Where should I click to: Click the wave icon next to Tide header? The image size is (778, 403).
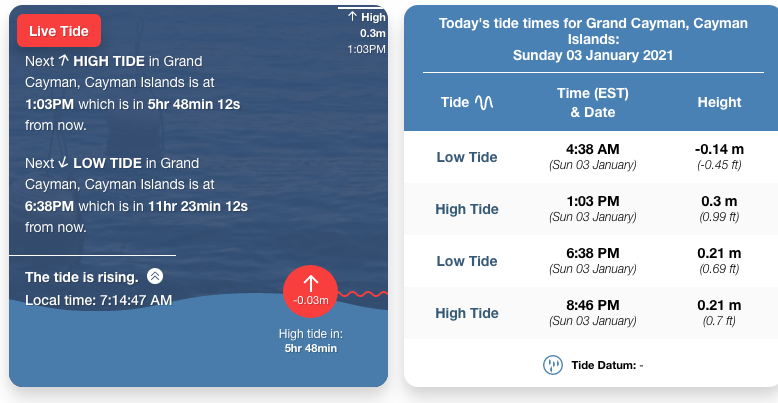coord(484,102)
